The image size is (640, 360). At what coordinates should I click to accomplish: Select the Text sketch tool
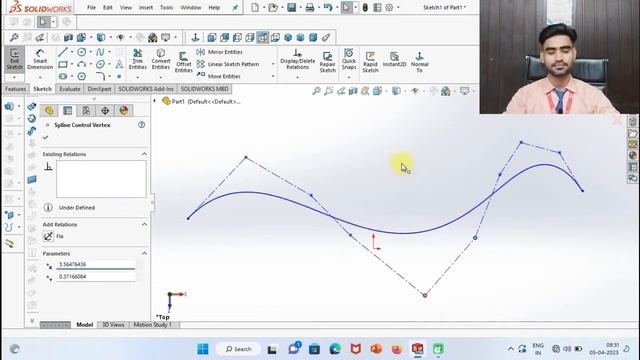click(x=119, y=64)
